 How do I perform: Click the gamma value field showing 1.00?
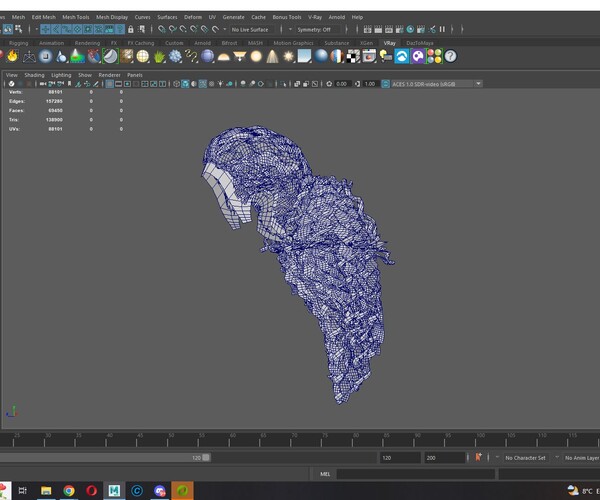[370, 84]
